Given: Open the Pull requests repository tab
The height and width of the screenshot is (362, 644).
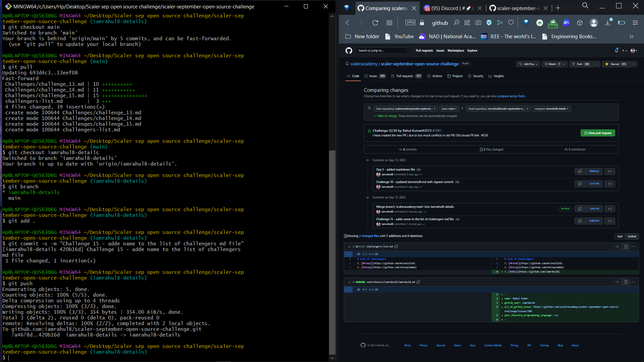Looking at the screenshot, I should pyautogui.click(x=405, y=76).
